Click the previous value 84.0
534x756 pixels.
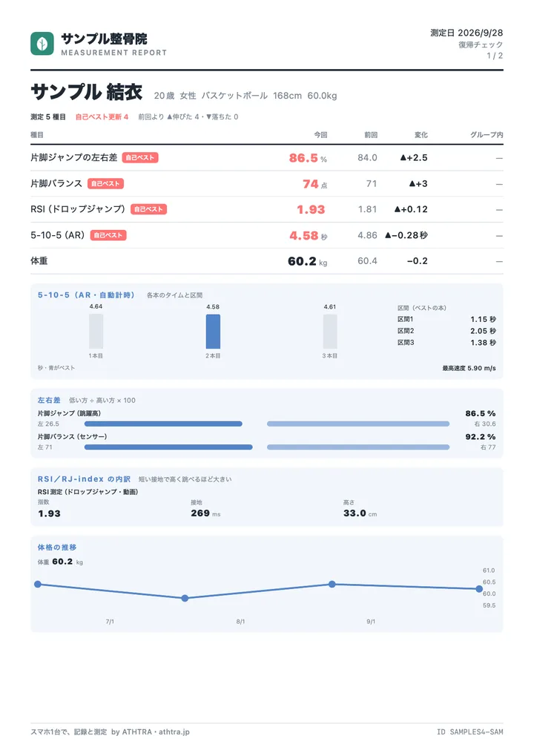[x=367, y=158]
